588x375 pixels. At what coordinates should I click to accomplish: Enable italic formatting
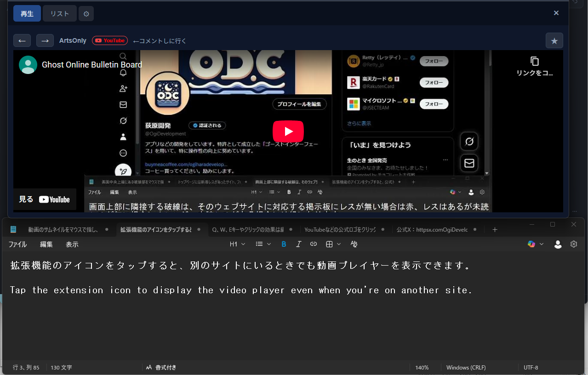298,244
